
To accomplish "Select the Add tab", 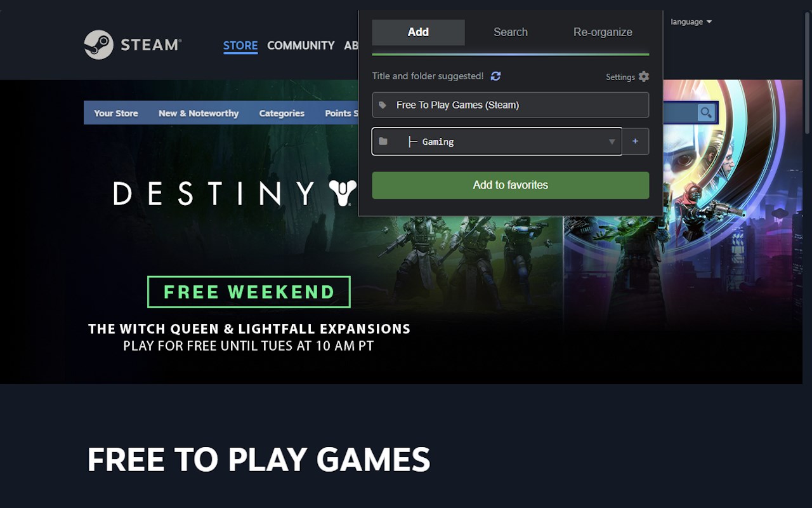I will [x=418, y=32].
